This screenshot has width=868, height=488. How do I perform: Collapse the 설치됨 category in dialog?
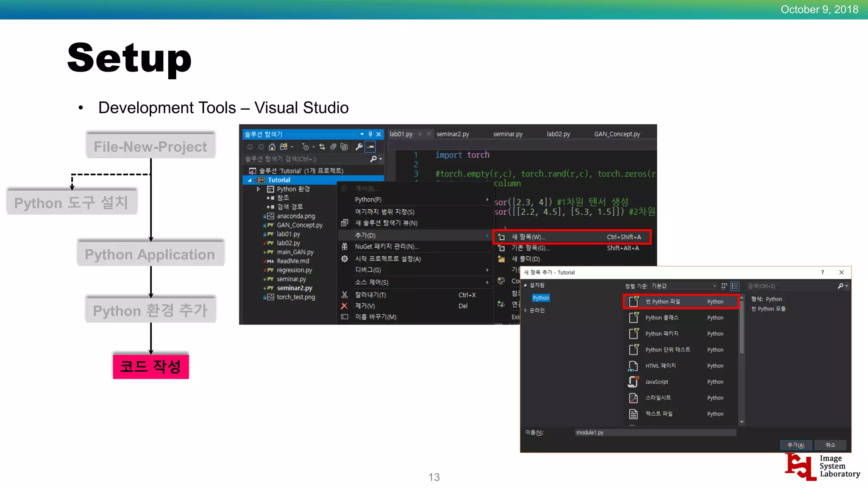click(525, 285)
